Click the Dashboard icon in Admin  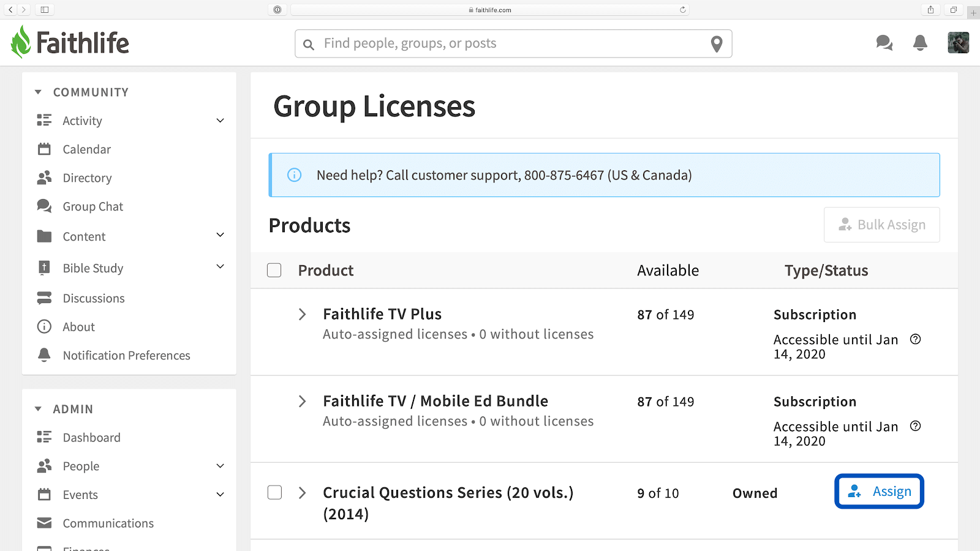(44, 437)
